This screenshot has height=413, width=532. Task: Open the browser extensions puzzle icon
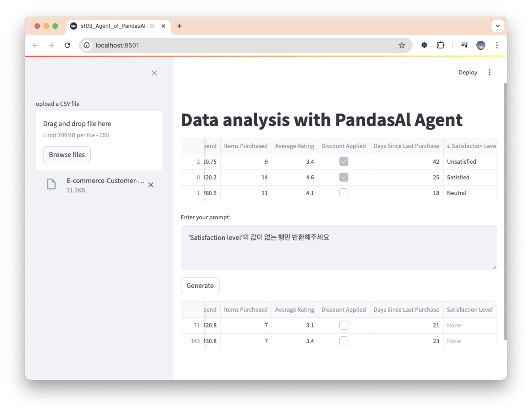click(x=440, y=45)
